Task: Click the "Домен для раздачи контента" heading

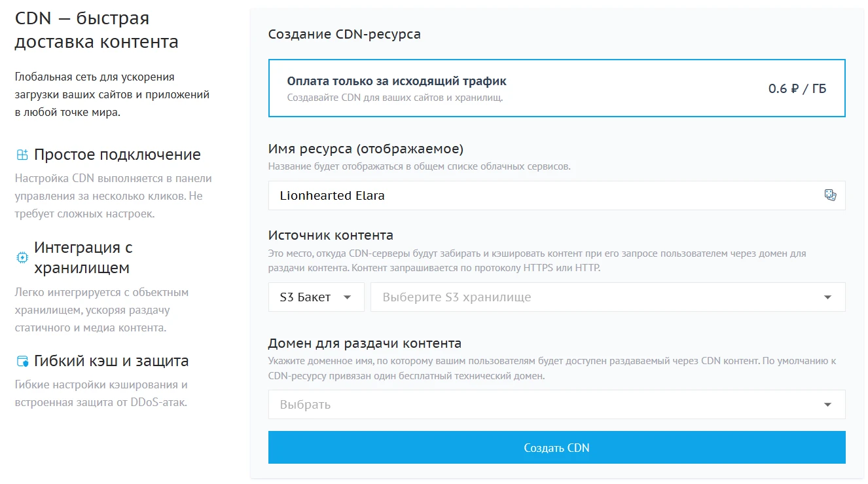Action: 365,342
